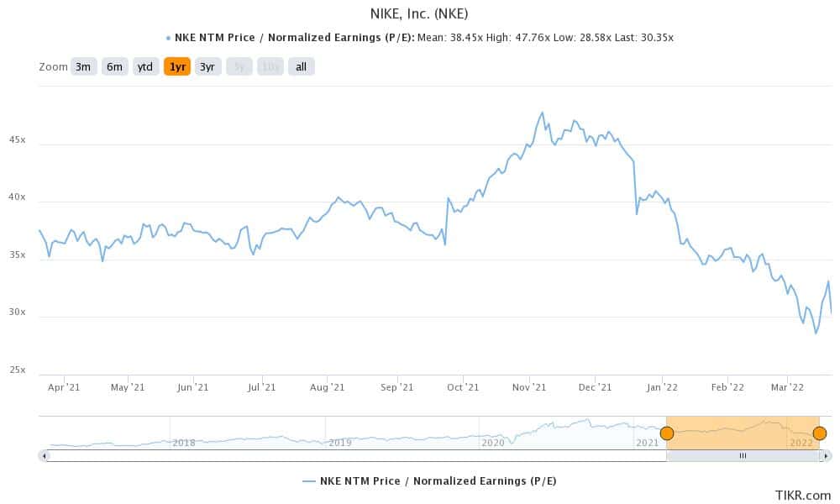Click the greyed-out 10y zoom button
Screen dimensions: 840x504
click(270, 67)
